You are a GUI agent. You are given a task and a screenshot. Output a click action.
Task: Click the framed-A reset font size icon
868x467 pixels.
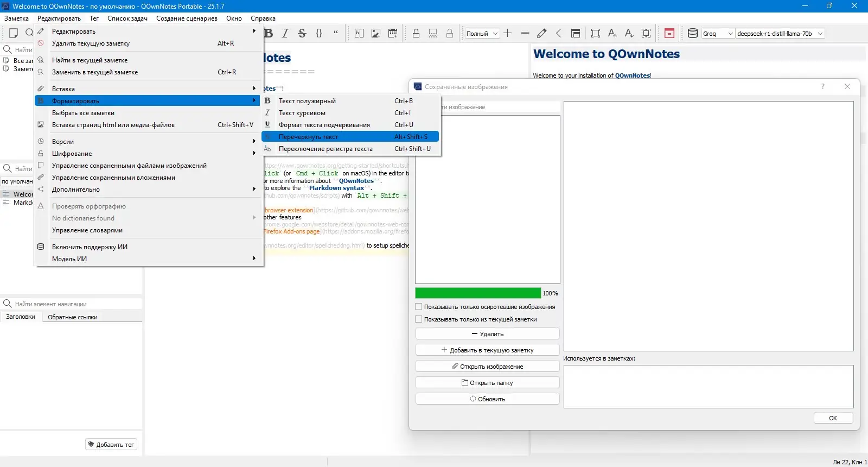[646, 33]
